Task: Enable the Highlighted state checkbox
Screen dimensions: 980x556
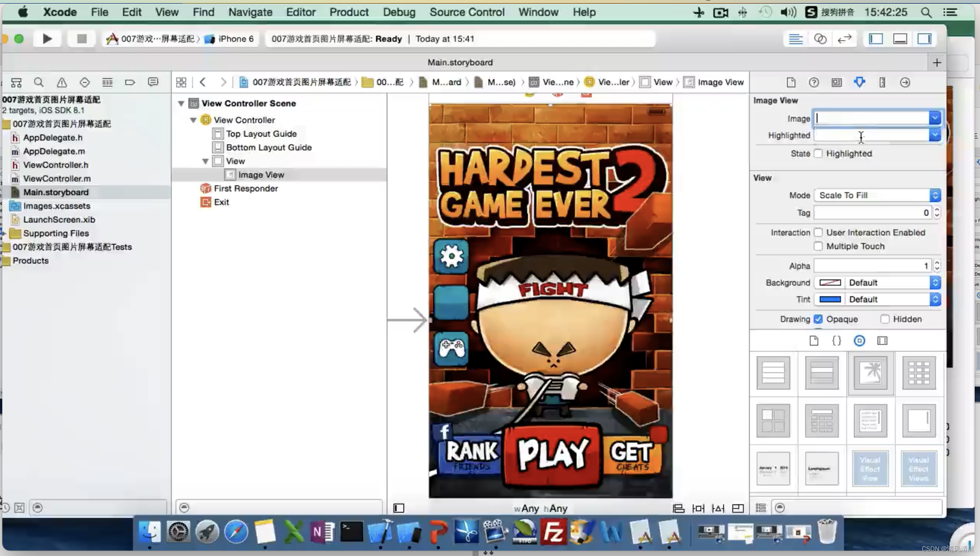Action: pos(818,153)
